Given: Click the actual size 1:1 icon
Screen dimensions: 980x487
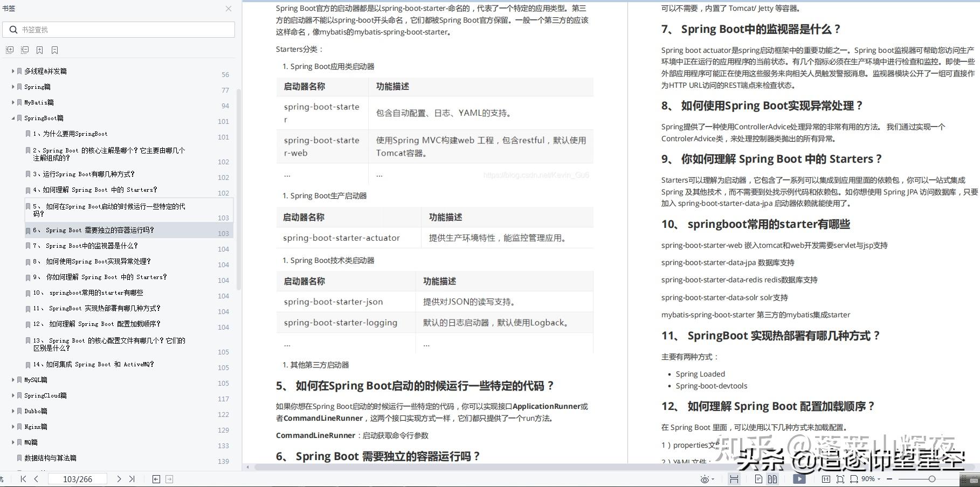Looking at the screenshot, I should pyautogui.click(x=826, y=479).
